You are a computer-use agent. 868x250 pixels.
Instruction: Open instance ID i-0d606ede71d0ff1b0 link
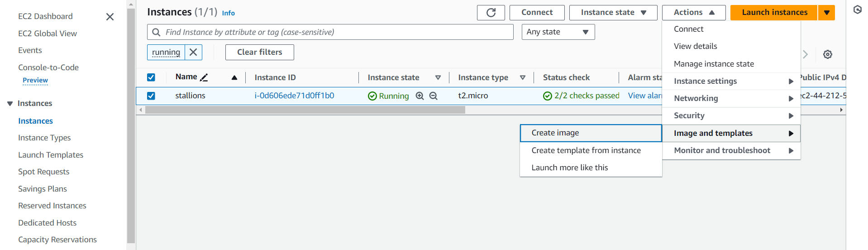tap(294, 96)
